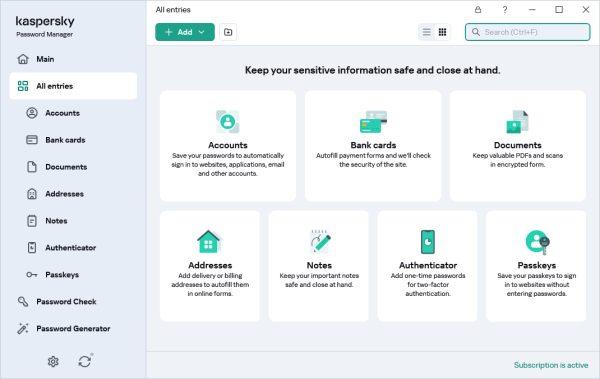Click the search magnifier icon
Image resolution: width=600 pixels, height=379 pixels.
pyautogui.click(x=476, y=32)
